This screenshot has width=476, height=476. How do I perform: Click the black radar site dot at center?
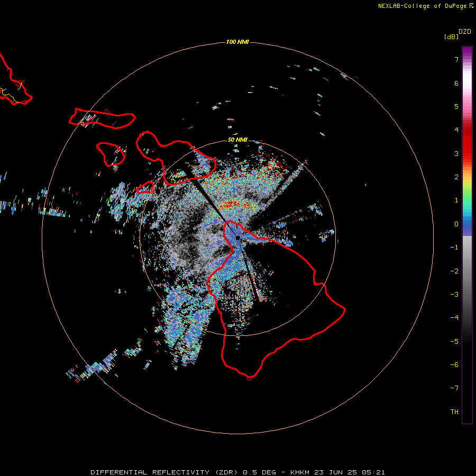pyautogui.click(x=237, y=238)
